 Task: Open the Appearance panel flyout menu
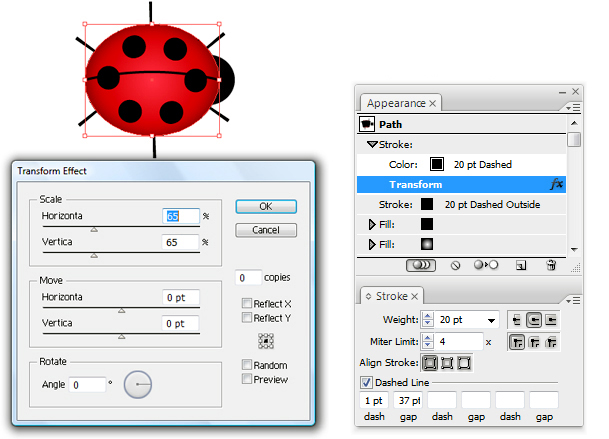click(573, 108)
